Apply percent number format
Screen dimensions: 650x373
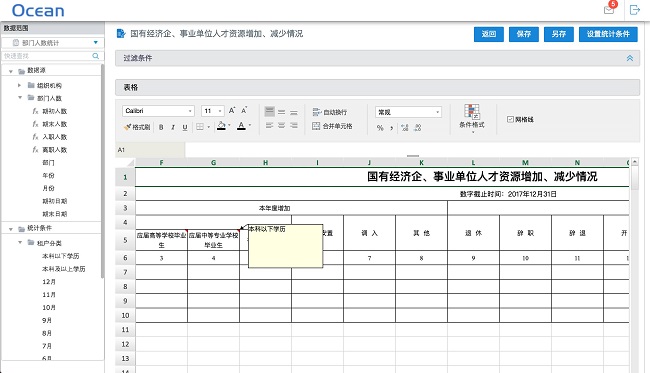tap(380, 128)
